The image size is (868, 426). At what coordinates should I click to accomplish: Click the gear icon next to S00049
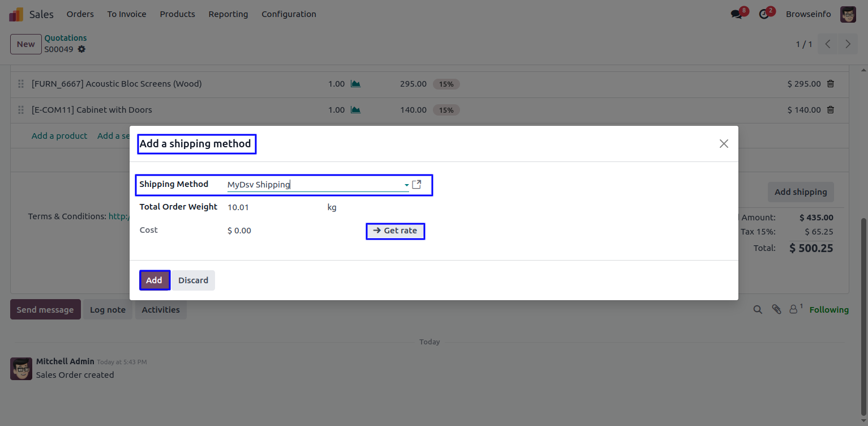[x=81, y=49]
